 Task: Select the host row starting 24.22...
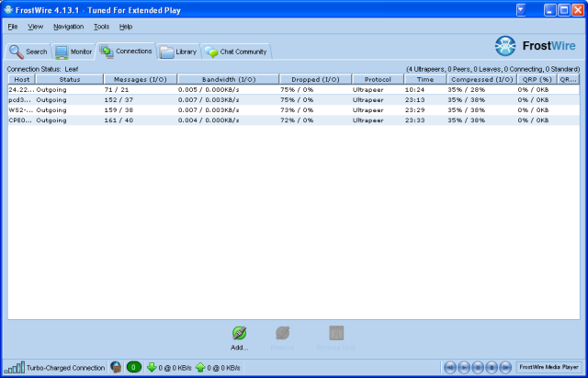(x=294, y=90)
